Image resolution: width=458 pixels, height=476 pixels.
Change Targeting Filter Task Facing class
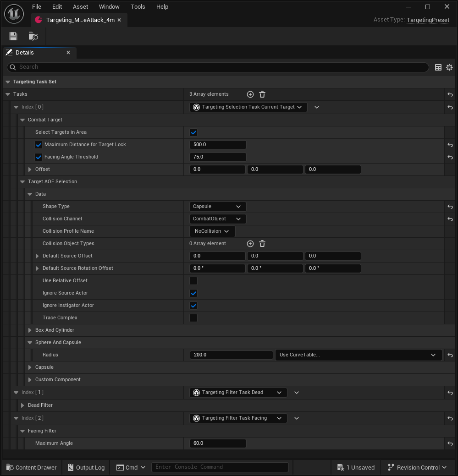[x=238, y=418]
